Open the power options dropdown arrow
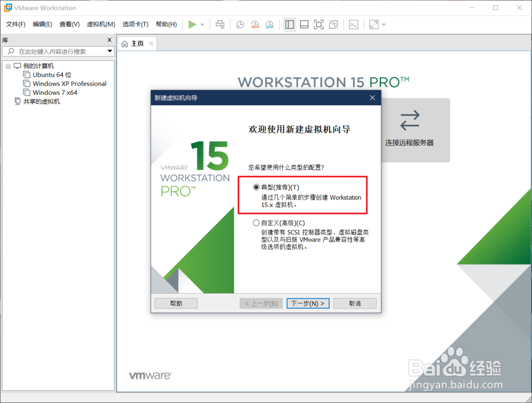This screenshot has width=532, height=403. [203, 24]
